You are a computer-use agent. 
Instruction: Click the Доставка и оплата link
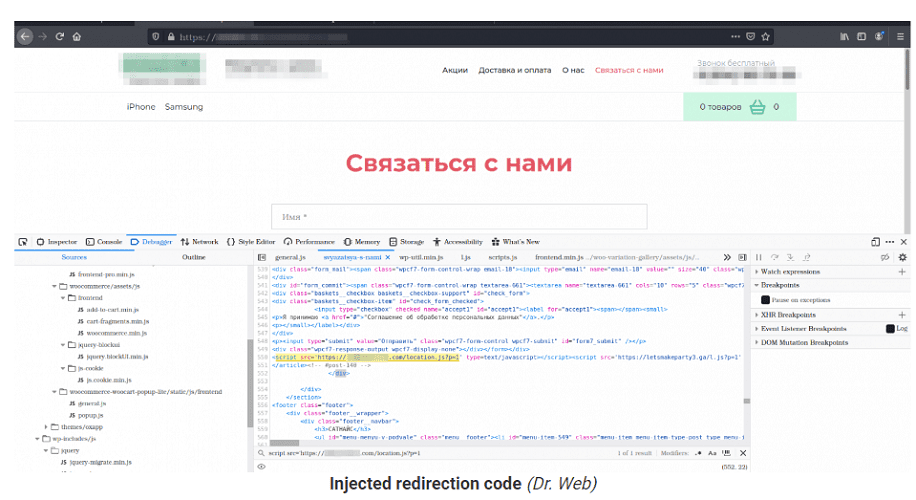point(515,70)
